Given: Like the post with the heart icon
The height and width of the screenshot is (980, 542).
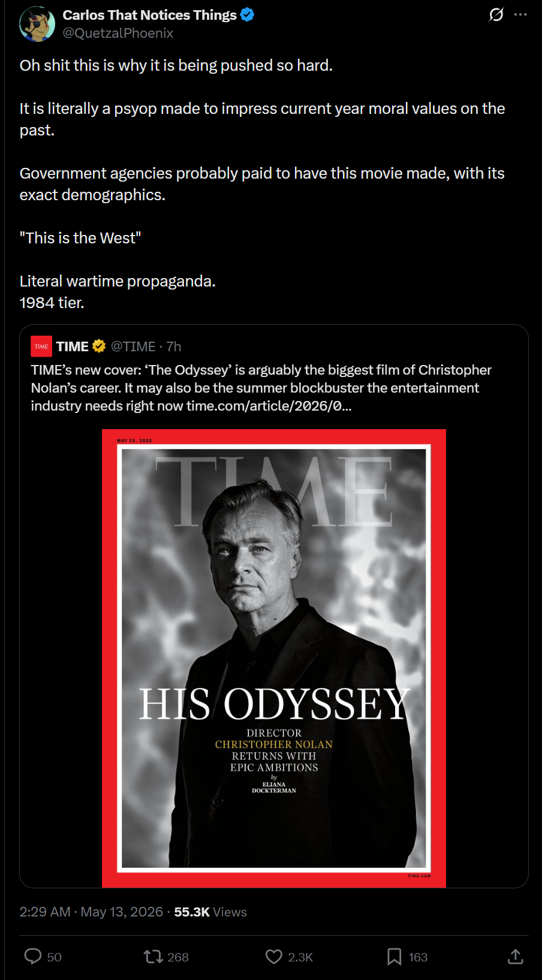Looking at the screenshot, I should pyautogui.click(x=289, y=957).
